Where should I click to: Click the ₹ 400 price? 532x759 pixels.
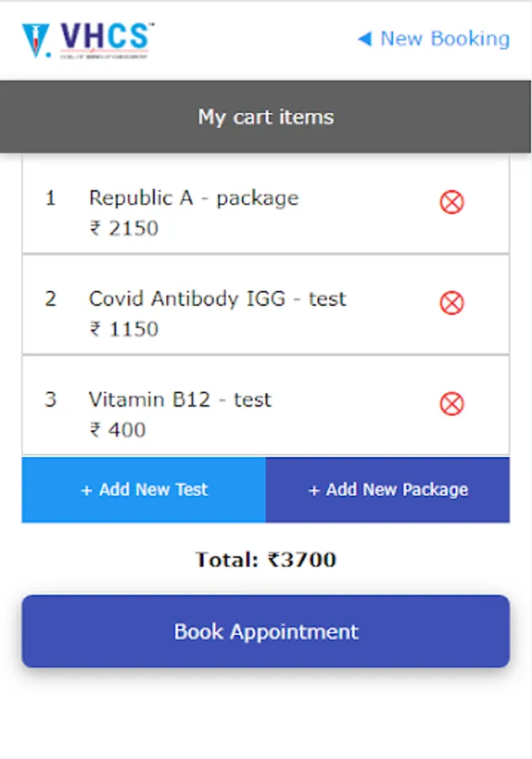pos(118,430)
